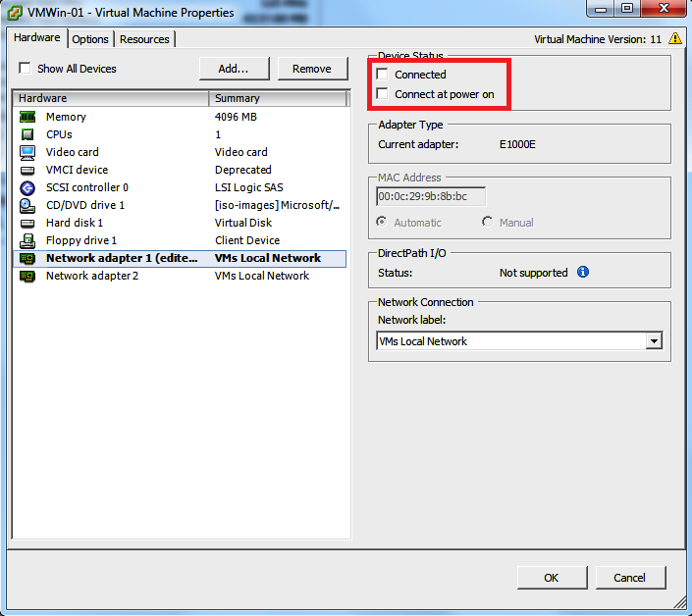Click the CD/DVD drive 1 icon
This screenshot has height=616, width=692.
pyautogui.click(x=27, y=205)
